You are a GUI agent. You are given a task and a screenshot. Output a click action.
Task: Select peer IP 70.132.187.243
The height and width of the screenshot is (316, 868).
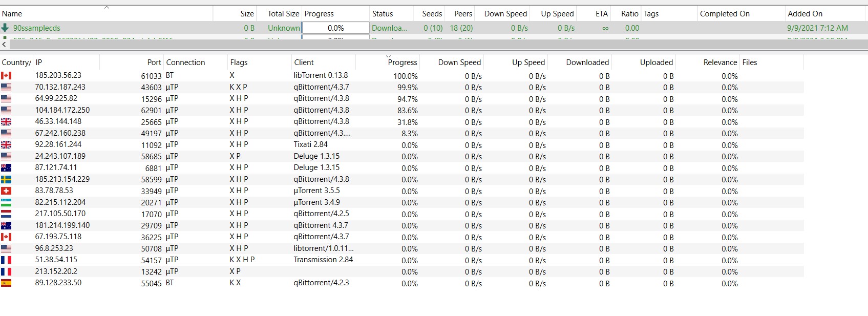(x=60, y=87)
